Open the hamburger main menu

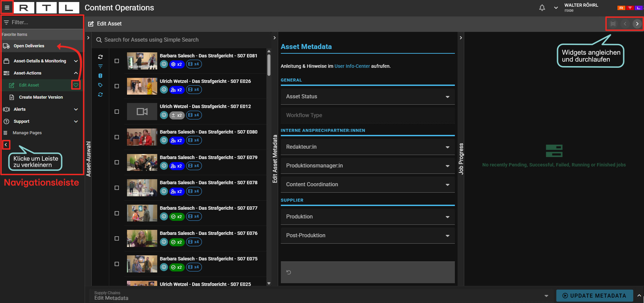[x=7, y=7]
